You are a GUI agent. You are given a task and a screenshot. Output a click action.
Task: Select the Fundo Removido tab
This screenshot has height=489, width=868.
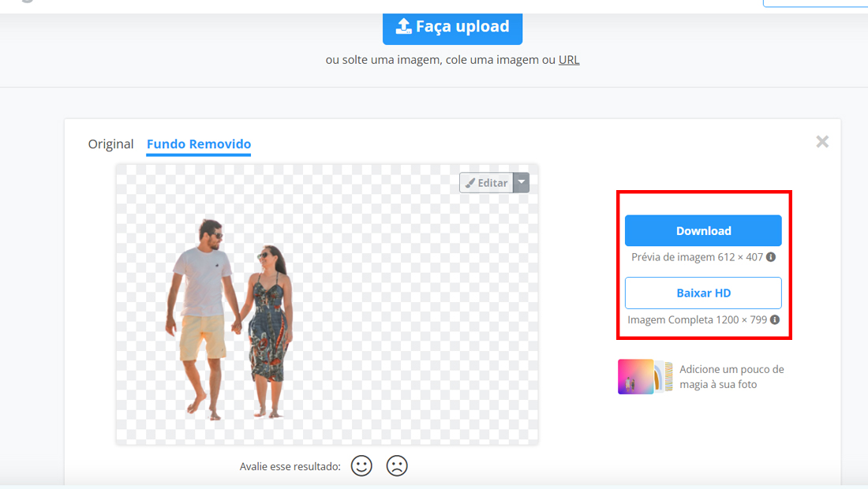tap(199, 144)
